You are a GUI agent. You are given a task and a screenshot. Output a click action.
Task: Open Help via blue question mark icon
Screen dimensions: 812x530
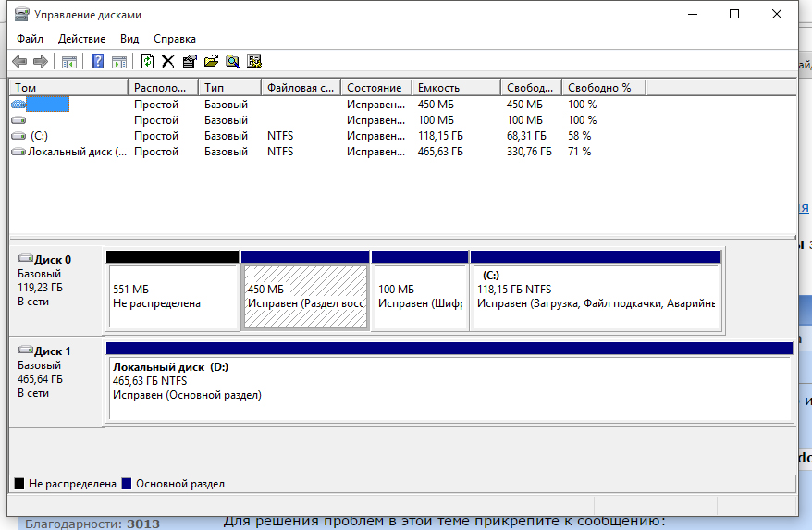click(97, 61)
